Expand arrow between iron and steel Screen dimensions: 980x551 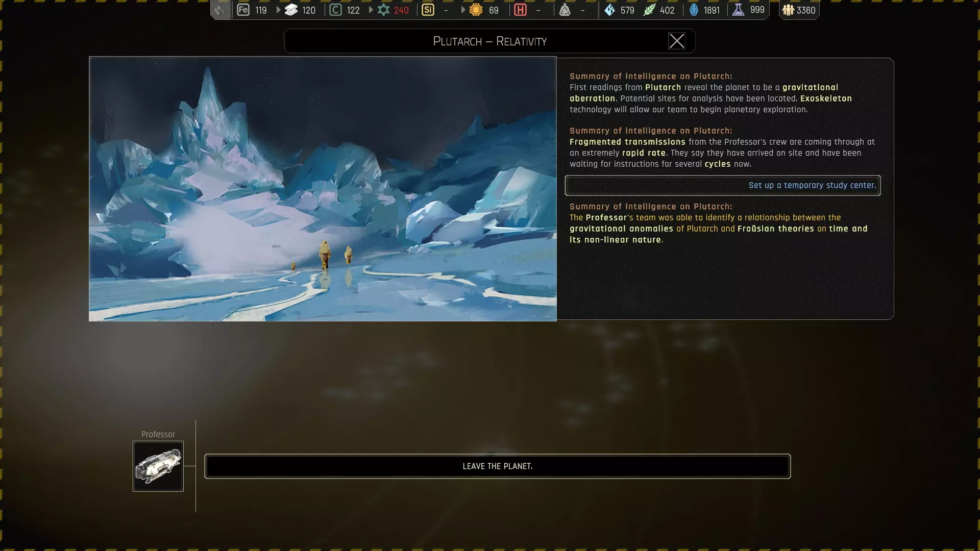click(278, 10)
